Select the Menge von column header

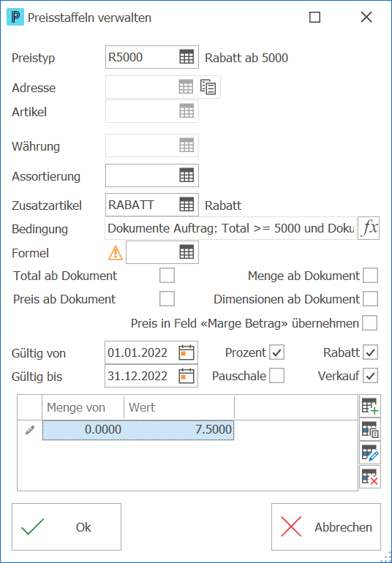coord(83,407)
